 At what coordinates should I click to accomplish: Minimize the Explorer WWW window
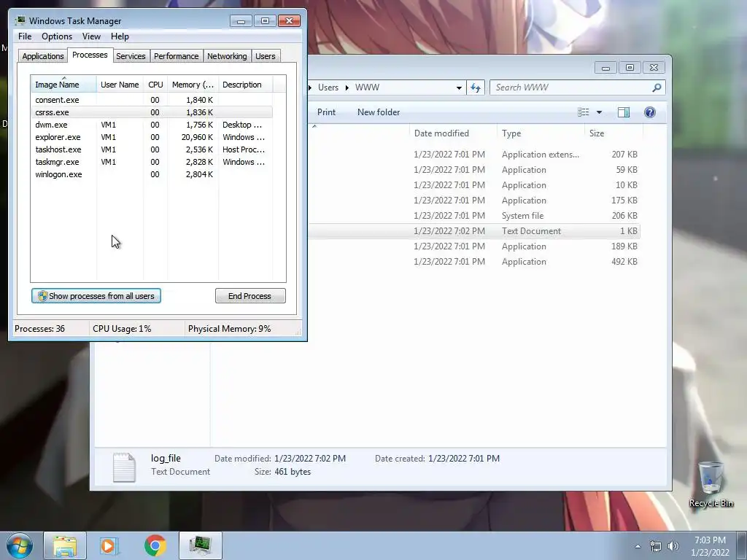[x=605, y=68]
